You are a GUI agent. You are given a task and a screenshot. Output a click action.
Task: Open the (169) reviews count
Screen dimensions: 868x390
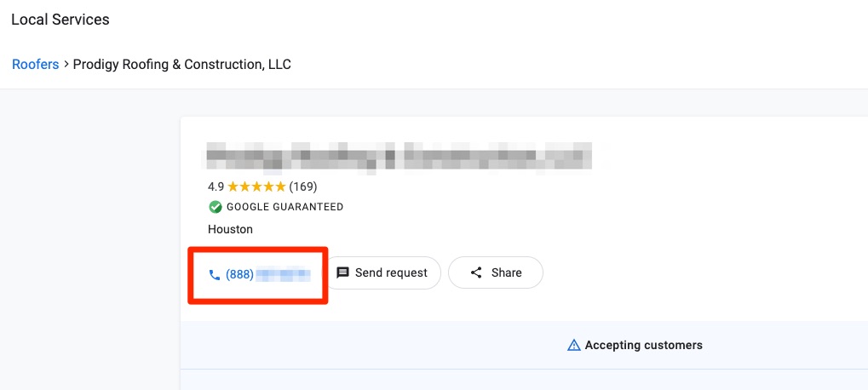point(303,186)
